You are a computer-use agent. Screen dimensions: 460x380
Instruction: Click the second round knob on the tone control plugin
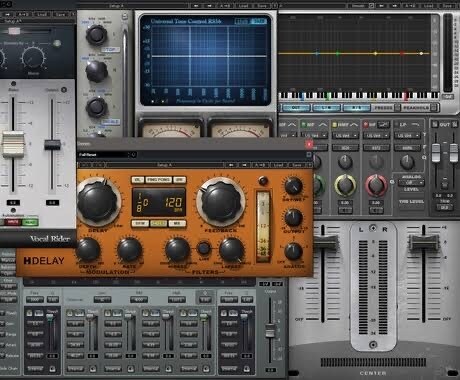tap(97, 71)
